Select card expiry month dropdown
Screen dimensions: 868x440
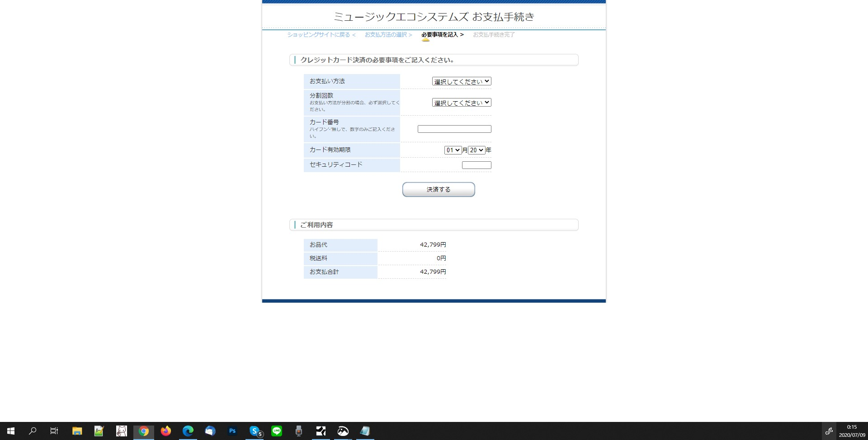pyautogui.click(x=453, y=150)
